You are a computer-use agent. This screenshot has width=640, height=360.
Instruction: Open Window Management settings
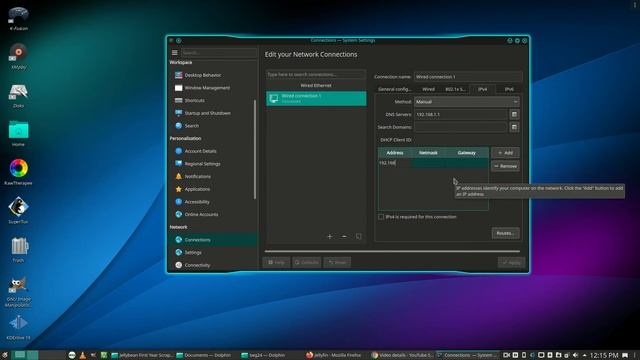(x=207, y=88)
